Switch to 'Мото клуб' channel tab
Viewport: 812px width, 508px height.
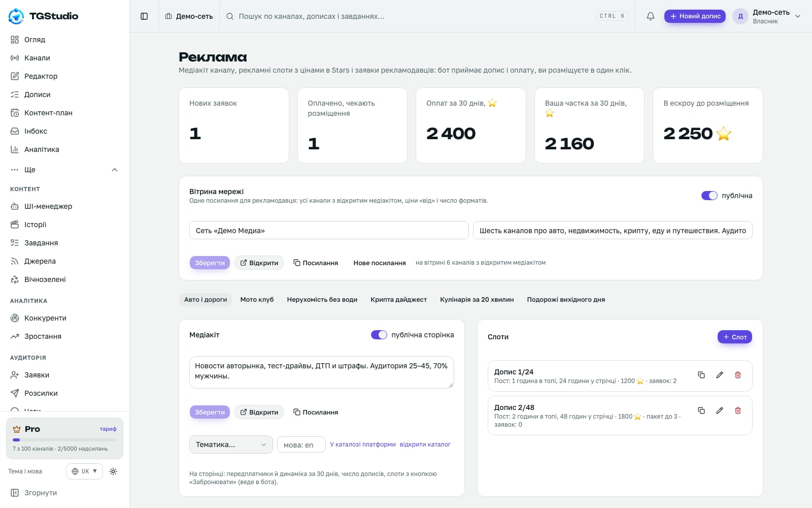pyautogui.click(x=257, y=300)
